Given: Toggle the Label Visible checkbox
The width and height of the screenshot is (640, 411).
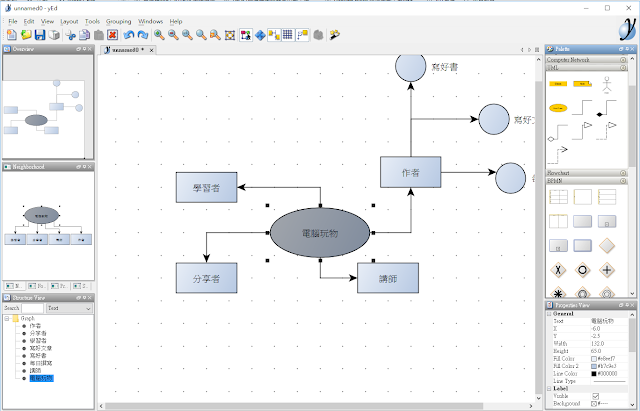Looking at the screenshot, I should coord(595,396).
